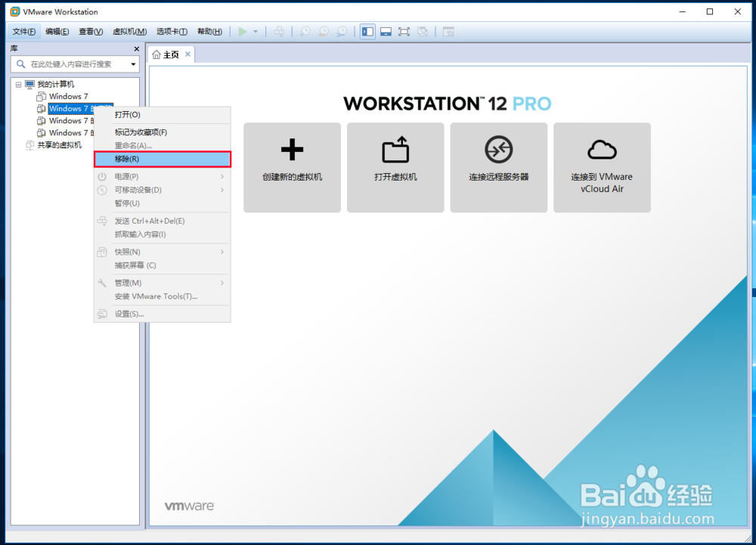This screenshot has height=545, width=756.
Task: Click the Unity mode toolbar icon
Action: [423, 32]
